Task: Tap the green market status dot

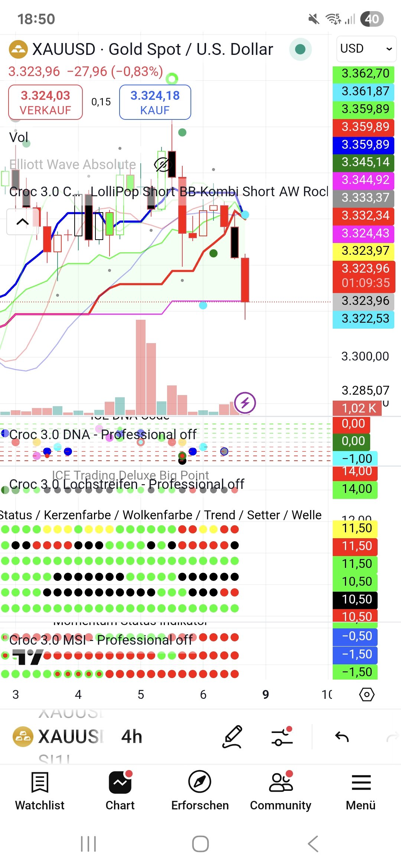Action: tap(300, 49)
